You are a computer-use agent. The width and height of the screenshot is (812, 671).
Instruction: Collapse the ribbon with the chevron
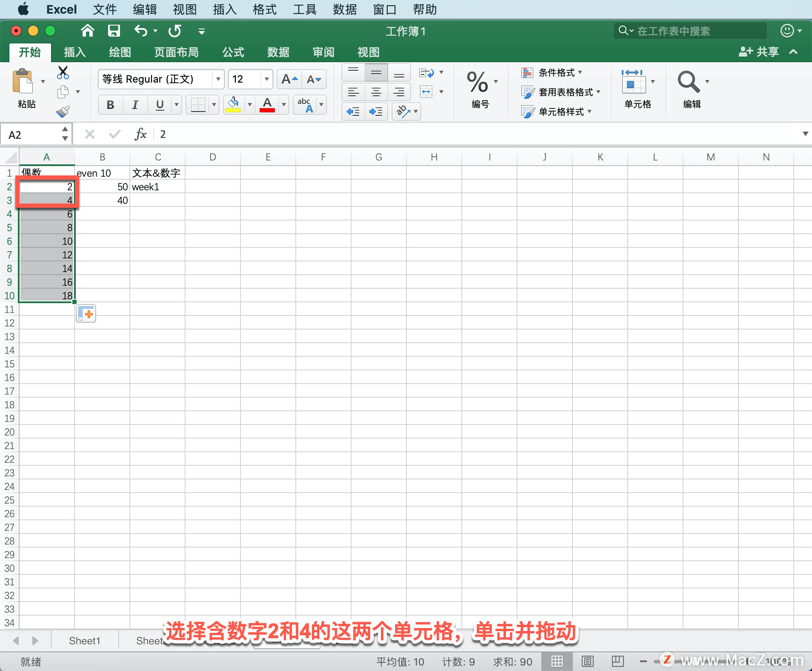(793, 52)
